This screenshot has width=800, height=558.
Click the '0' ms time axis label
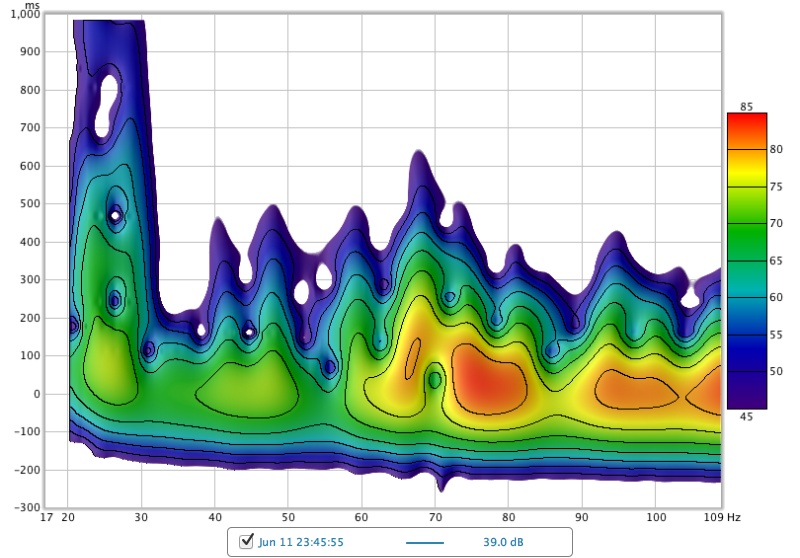(x=37, y=394)
